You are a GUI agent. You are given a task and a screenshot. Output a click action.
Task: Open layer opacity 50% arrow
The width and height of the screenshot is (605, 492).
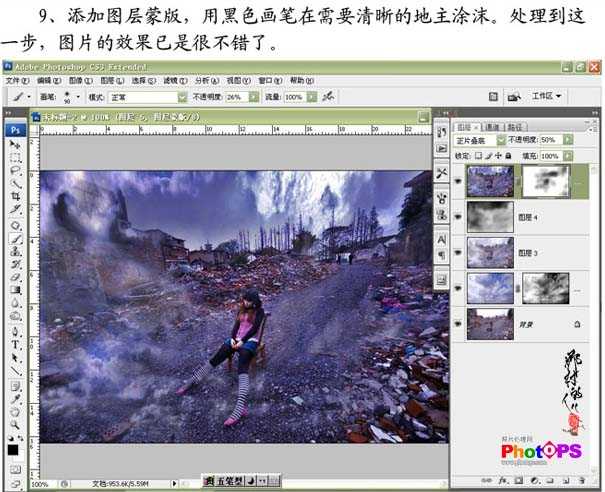[568, 140]
